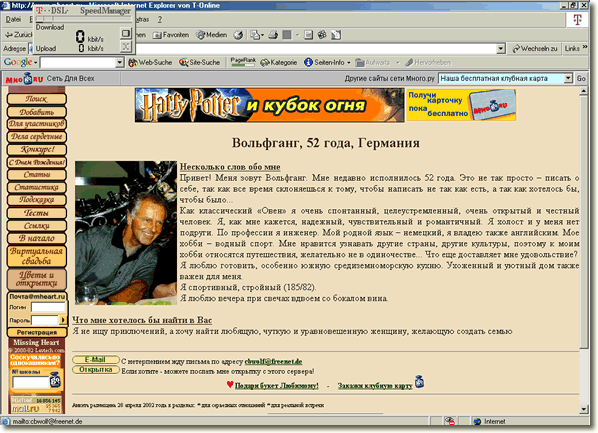598x433 pixels.
Task: Click the Регистрация button
Action: point(37,332)
